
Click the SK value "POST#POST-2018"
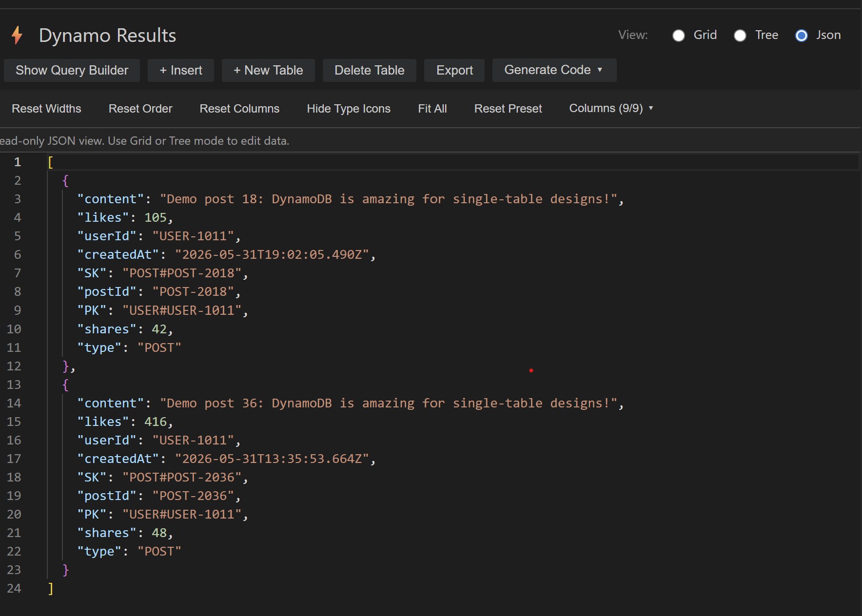182,273
